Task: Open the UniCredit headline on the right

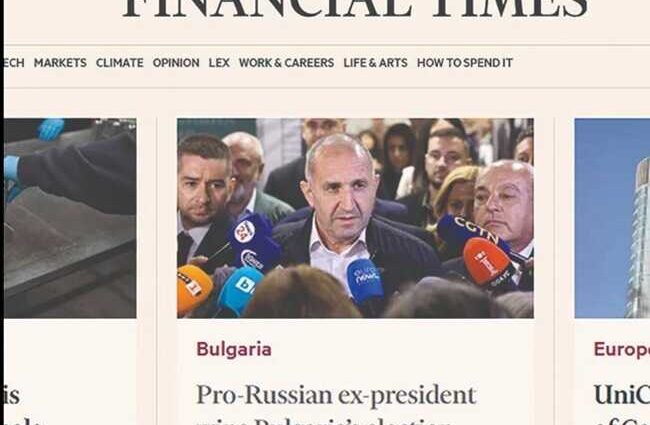Action: 621,395
